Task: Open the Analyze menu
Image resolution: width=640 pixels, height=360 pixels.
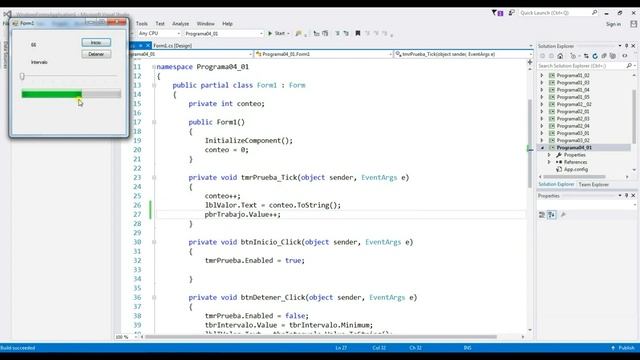Action: [180, 24]
